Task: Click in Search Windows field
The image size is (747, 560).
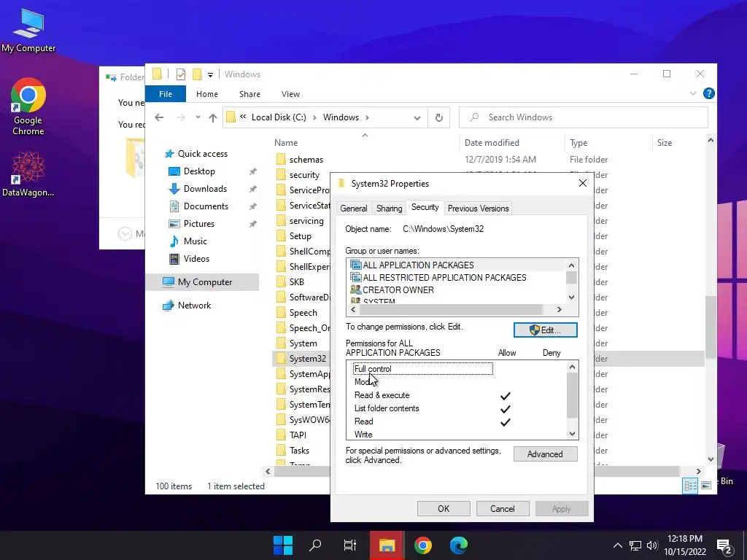Action: click(583, 117)
